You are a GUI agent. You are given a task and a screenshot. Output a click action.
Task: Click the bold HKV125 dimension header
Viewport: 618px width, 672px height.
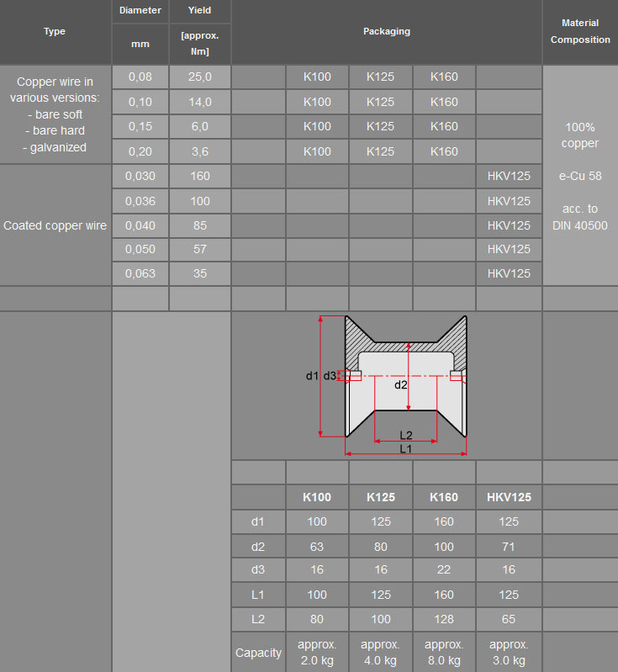point(509,497)
